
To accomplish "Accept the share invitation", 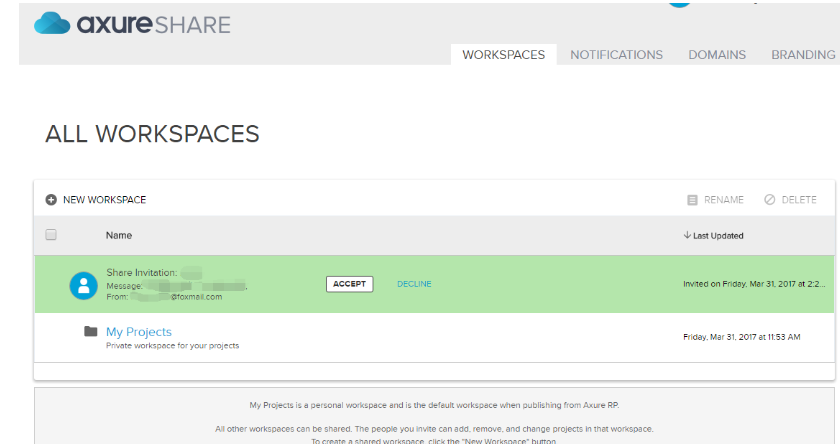I will pos(349,284).
